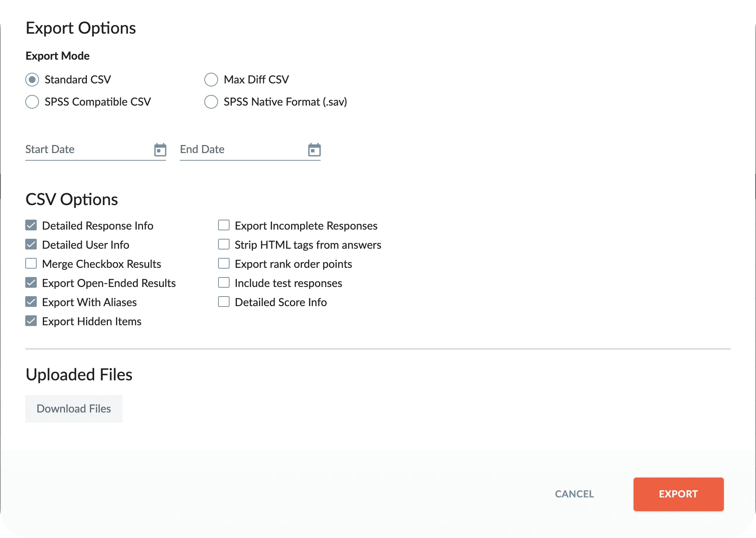
Task: Open the Start Date calendar picker
Action: tap(160, 150)
